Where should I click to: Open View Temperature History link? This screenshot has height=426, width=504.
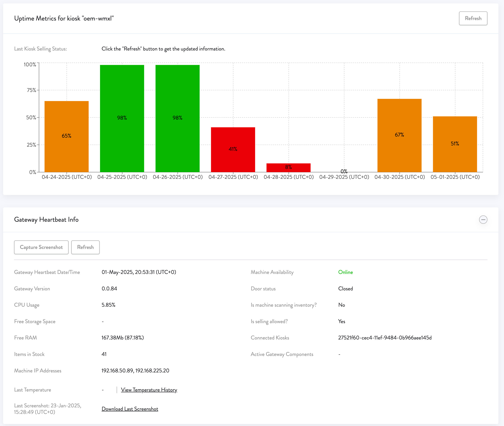[x=149, y=389]
